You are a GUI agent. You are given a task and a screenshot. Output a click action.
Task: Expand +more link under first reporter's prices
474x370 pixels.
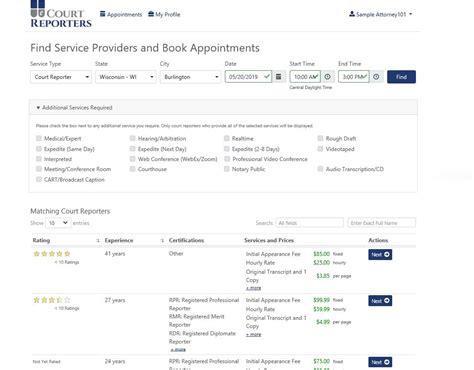point(253,288)
